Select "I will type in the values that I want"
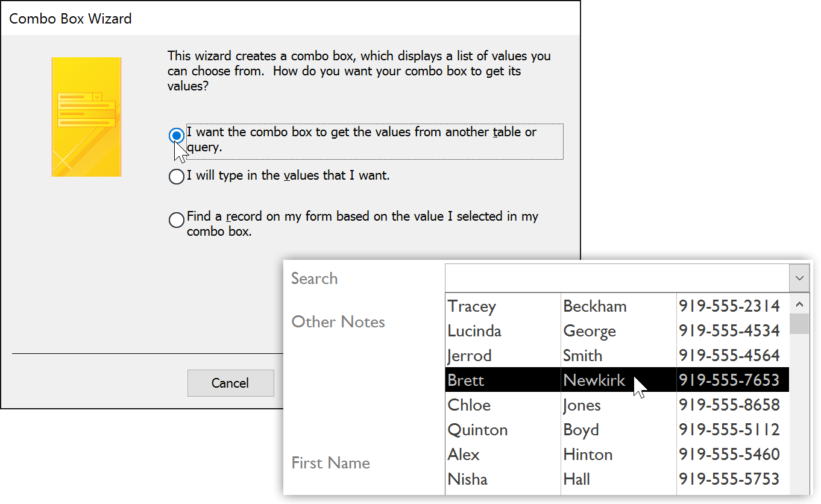The height and width of the screenshot is (504, 821). 176,177
